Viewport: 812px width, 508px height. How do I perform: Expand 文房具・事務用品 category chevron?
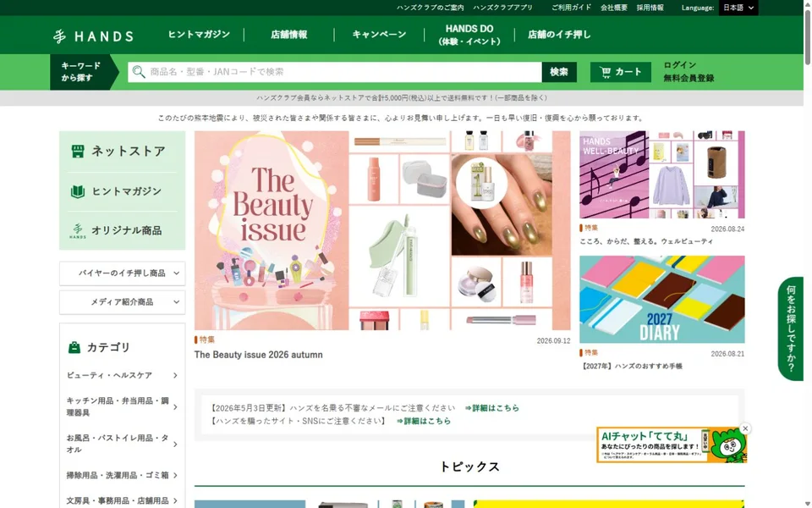point(175,500)
